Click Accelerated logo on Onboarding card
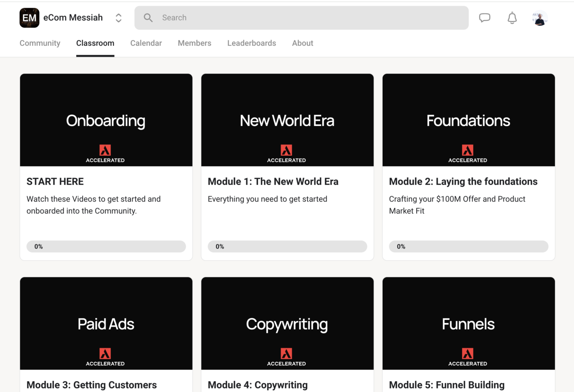 [105, 153]
